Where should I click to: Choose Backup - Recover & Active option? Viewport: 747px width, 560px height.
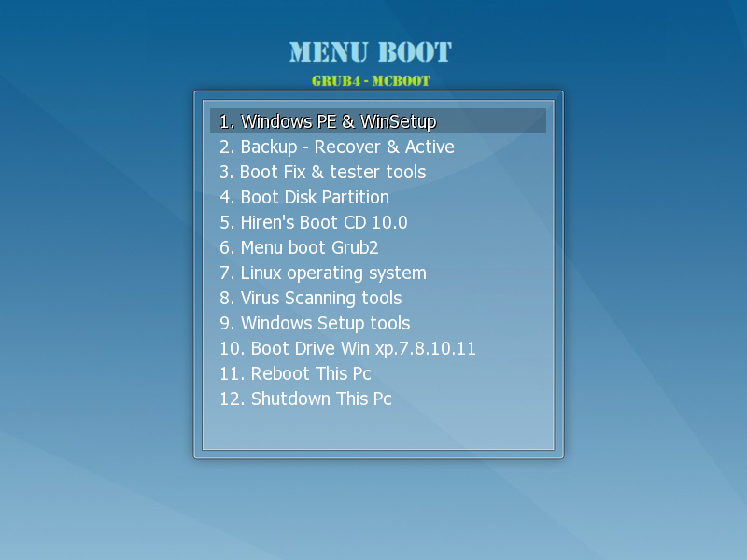336,147
